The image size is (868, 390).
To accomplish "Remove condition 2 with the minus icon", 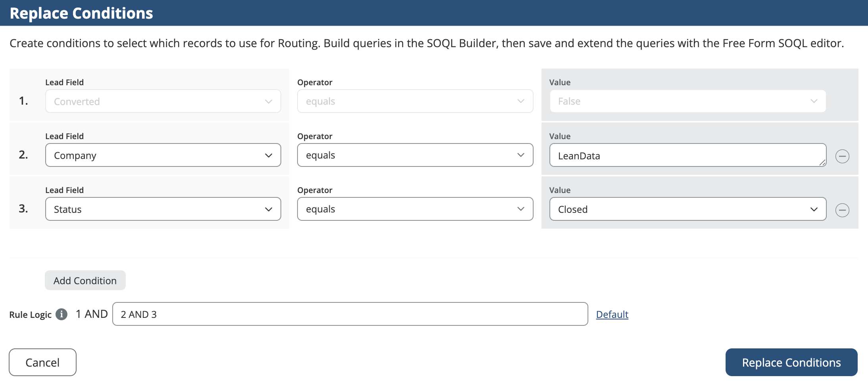I will [x=842, y=156].
